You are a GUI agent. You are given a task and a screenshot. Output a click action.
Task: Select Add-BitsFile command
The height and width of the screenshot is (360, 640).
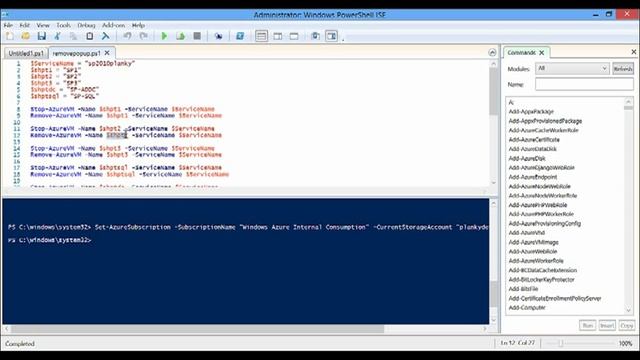(523, 289)
